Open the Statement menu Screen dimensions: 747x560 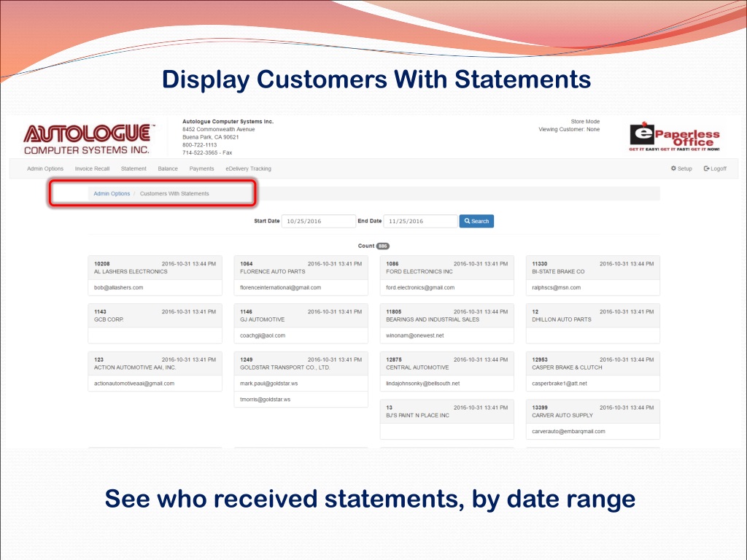point(133,168)
